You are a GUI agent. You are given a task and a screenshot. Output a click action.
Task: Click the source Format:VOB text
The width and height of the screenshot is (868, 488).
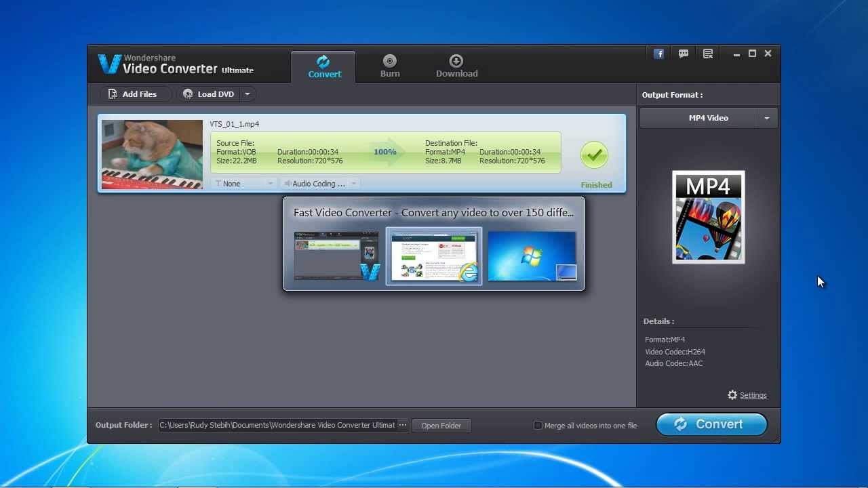tap(237, 152)
